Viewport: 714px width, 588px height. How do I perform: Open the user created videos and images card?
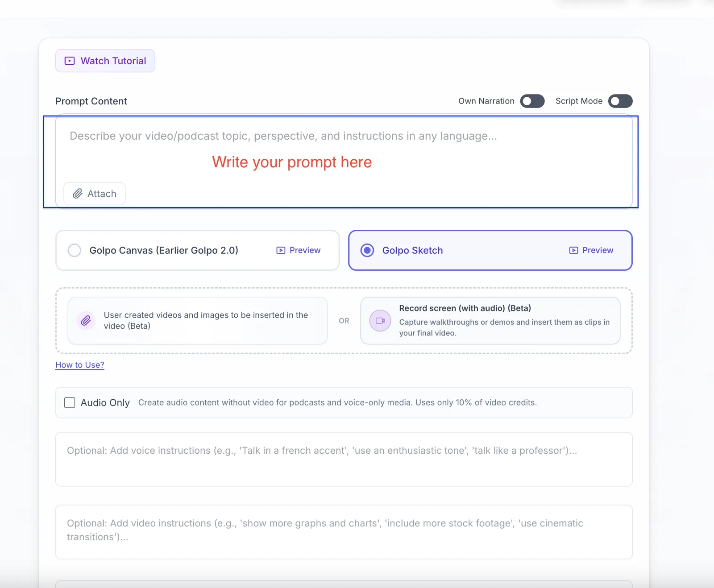(198, 321)
